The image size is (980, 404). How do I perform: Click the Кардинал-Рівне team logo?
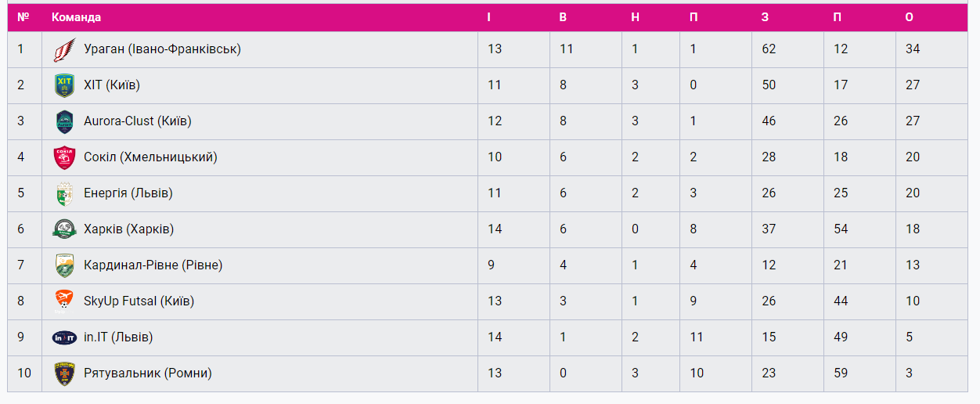(x=64, y=265)
